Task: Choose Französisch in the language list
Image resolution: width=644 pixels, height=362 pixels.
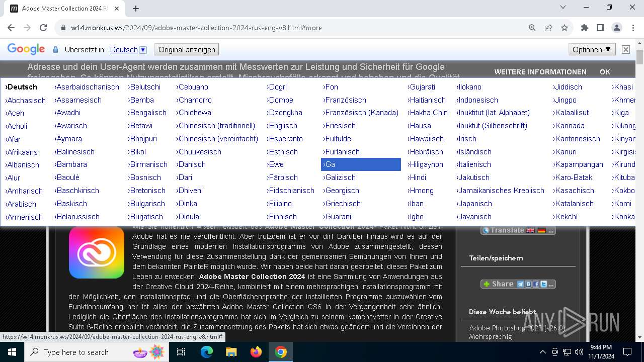Action: click(x=345, y=100)
